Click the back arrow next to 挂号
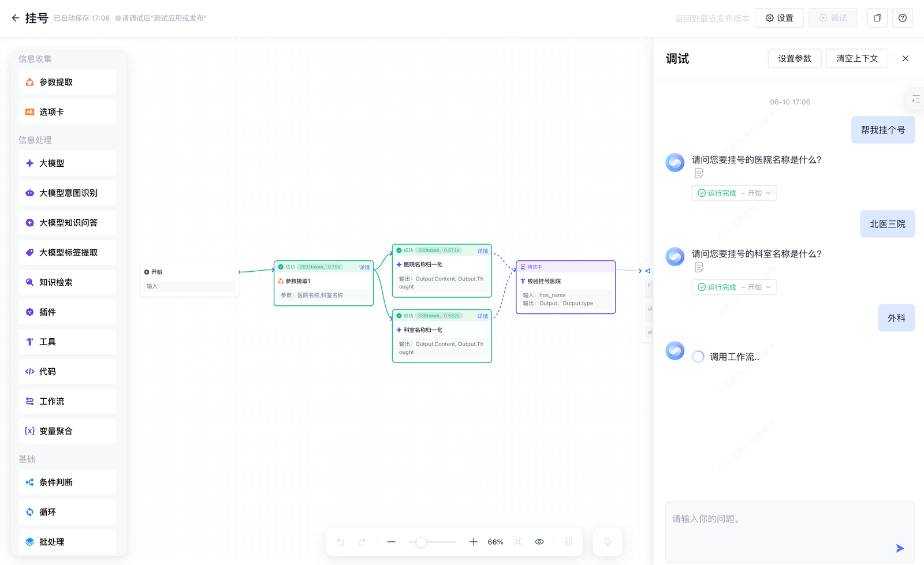Viewport: 924px width, 565px height. [15, 18]
